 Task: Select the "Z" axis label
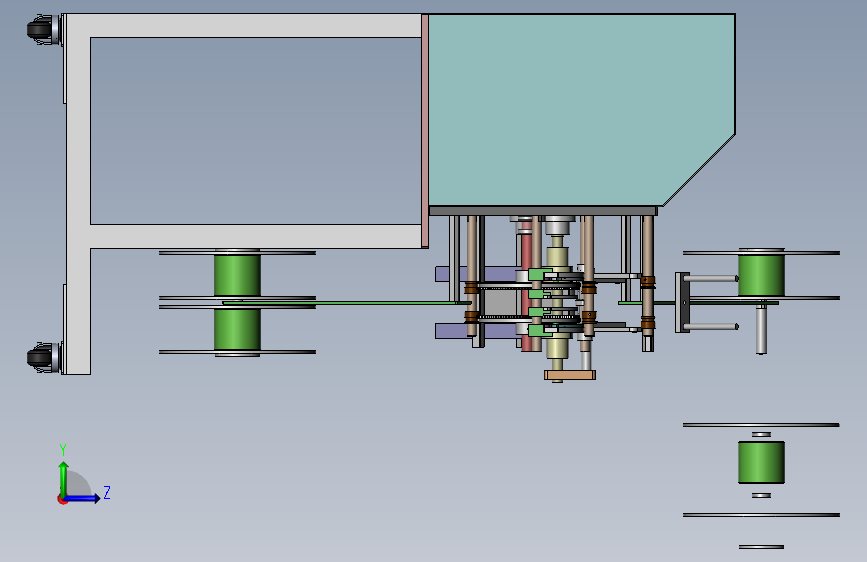tap(107, 492)
